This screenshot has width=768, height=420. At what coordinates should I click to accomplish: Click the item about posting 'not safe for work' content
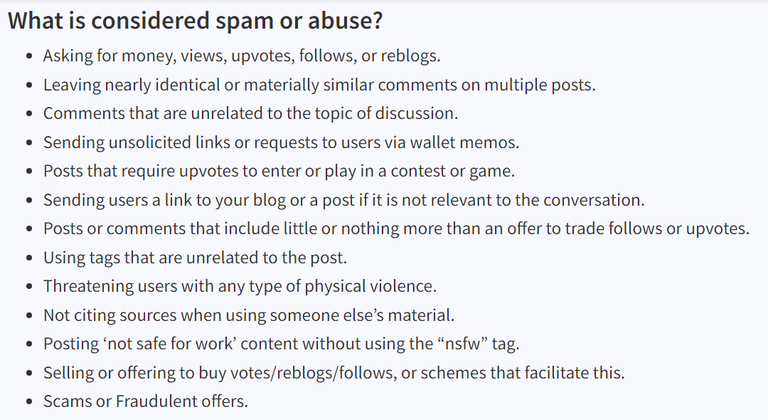point(281,344)
